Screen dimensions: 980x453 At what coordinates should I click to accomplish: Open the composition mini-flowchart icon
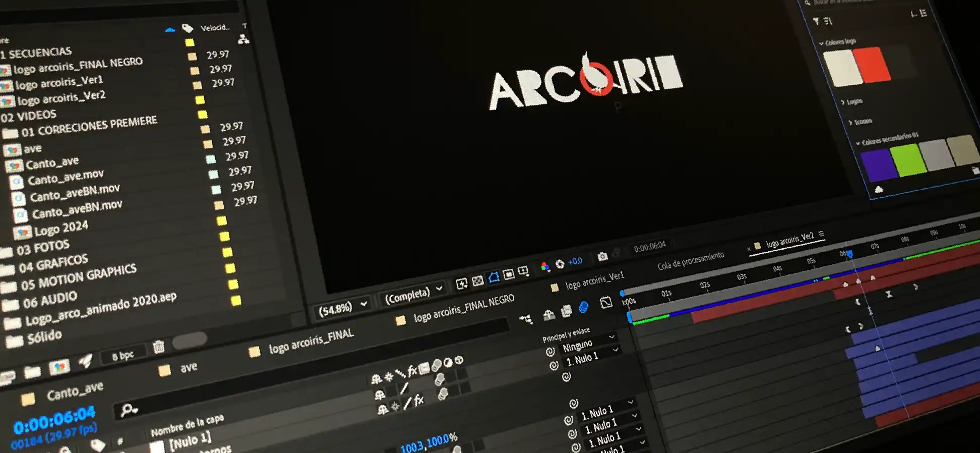point(525,319)
